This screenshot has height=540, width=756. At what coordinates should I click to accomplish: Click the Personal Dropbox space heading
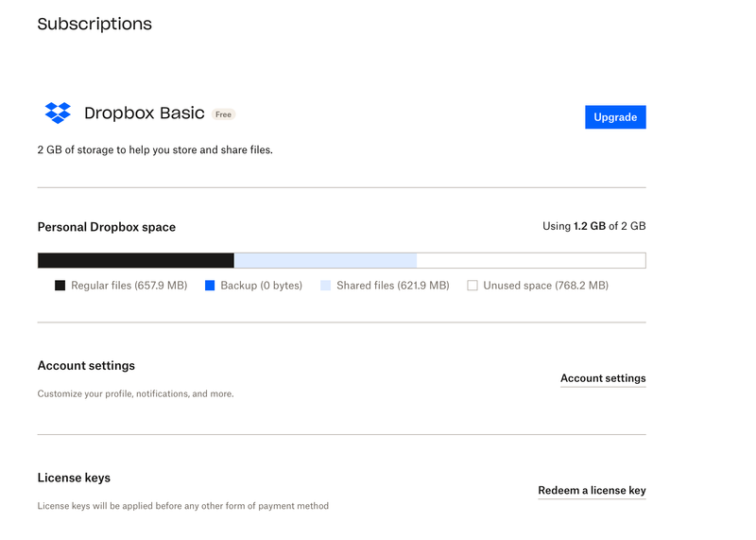(x=106, y=227)
